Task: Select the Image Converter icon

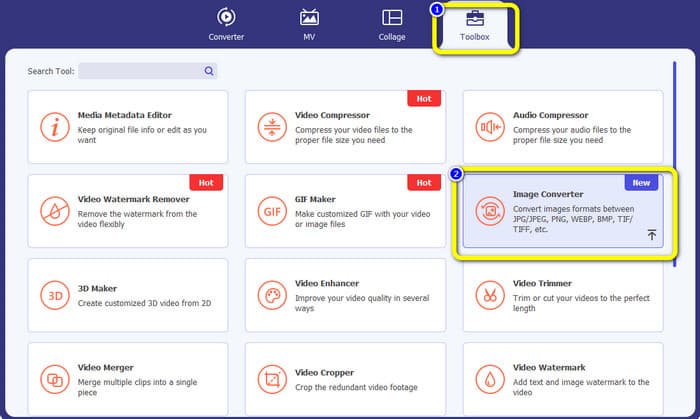Action: point(490,211)
